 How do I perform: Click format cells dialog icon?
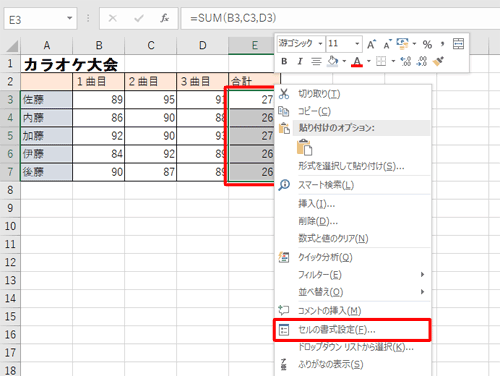pos(284,330)
